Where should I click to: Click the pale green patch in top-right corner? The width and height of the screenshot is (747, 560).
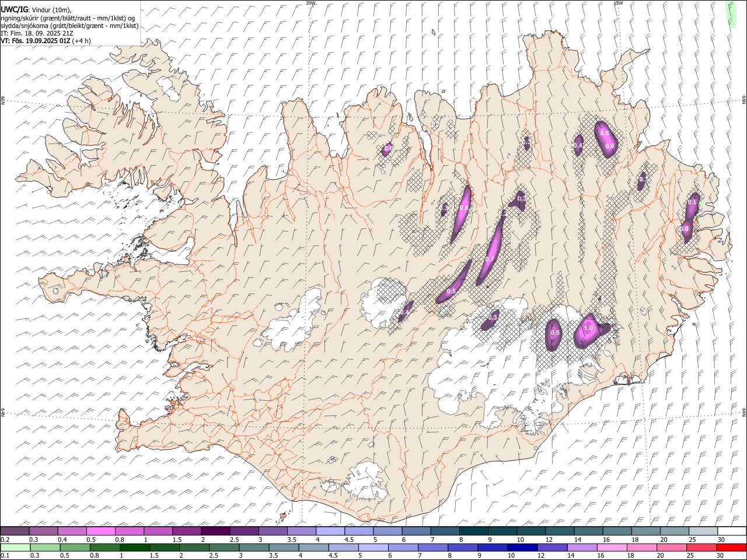coord(731,13)
